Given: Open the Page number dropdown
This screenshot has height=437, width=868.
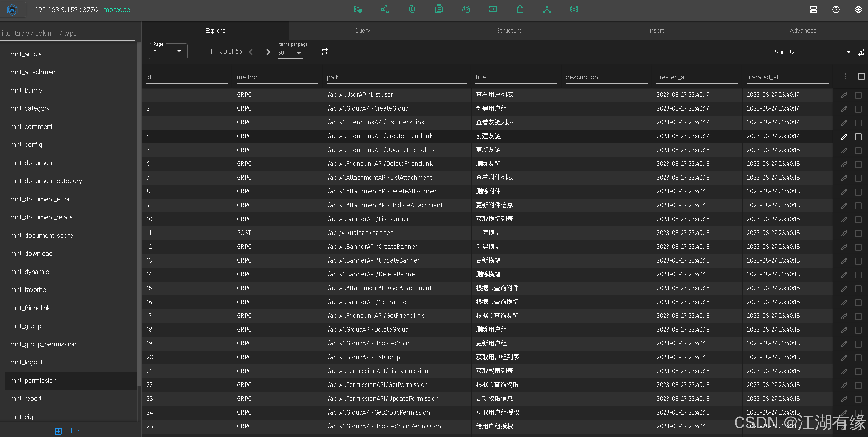Looking at the screenshot, I should tap(168, 52).
